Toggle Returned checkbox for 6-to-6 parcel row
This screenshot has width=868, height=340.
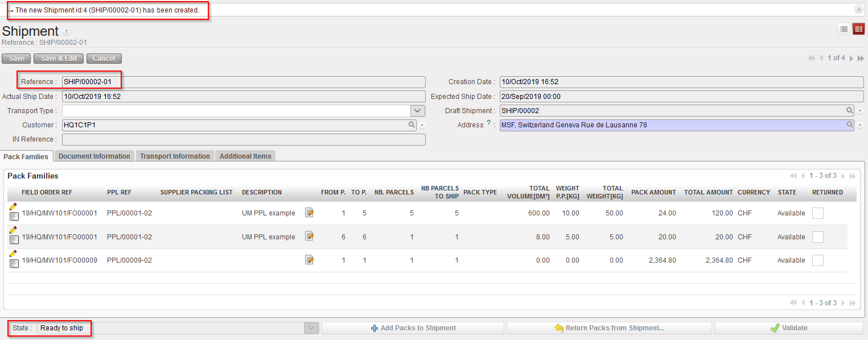[x=817, y=237]
